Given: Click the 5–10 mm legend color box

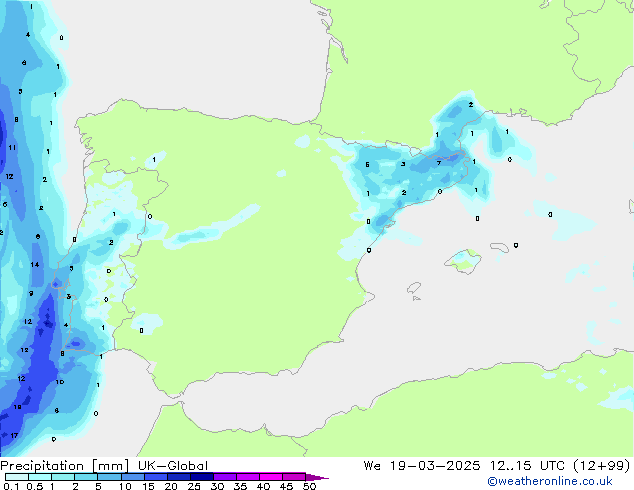Looking at the screenshot, I should pos(109,477).
